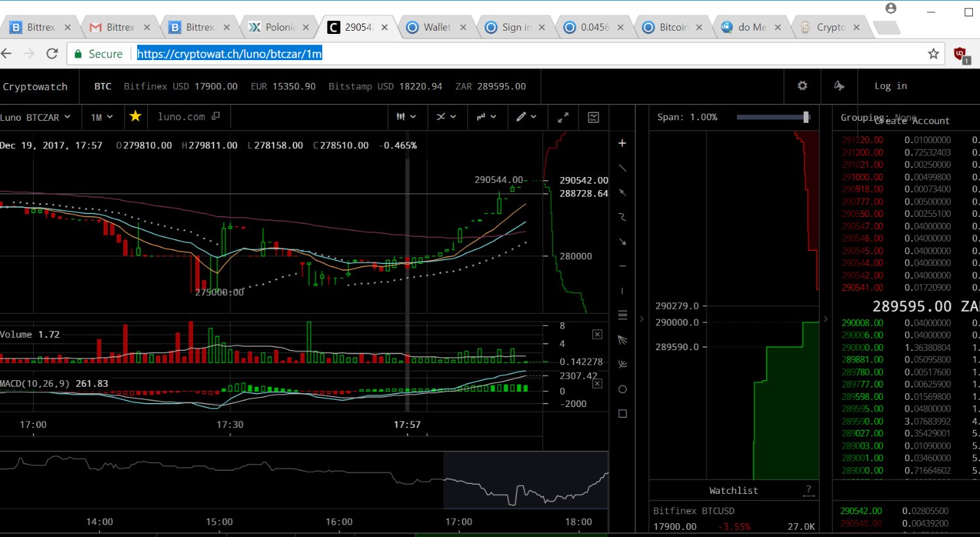This screenshot has height=537, width=980.
Task: Close the MACD indicator panel
Action: [x=597, y=383]
